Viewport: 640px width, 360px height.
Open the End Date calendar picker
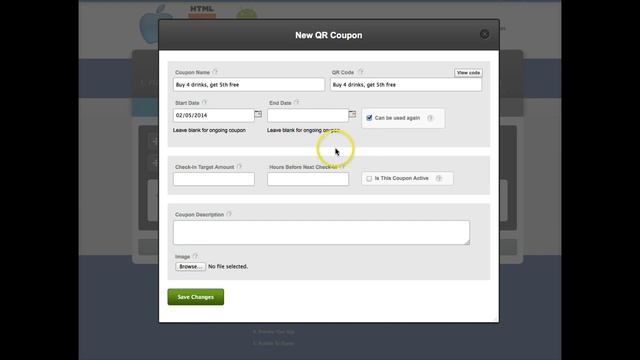pyautogui.click(x=352, y=114)
